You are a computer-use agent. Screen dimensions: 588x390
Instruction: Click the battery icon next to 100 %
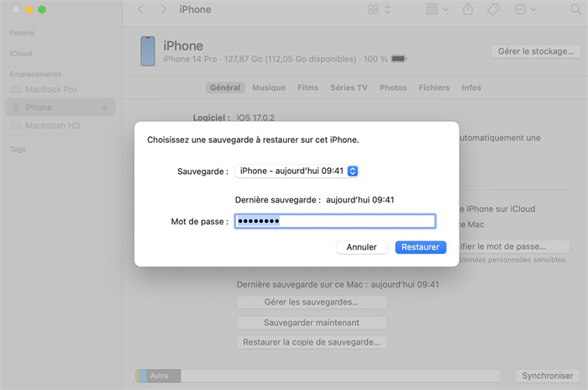click(398, 59)
